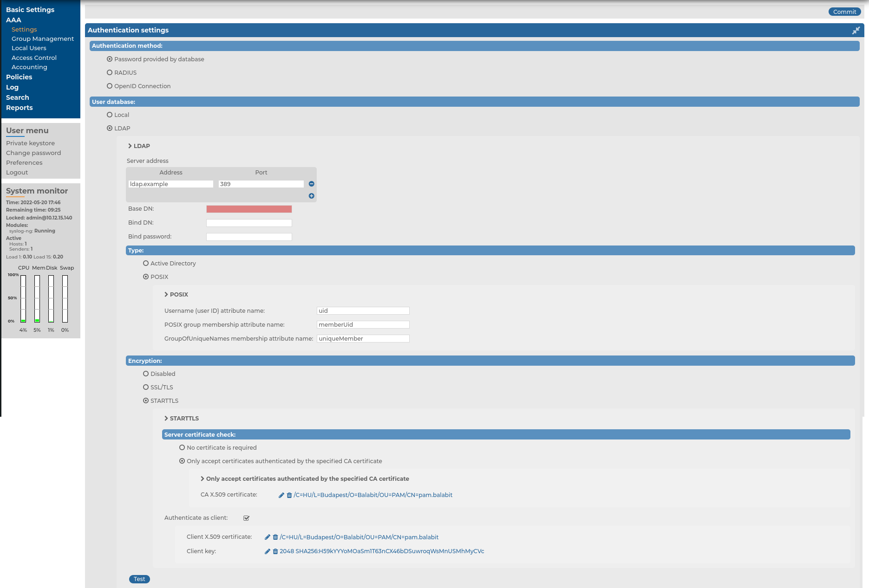The height and width of the screenshot is (588, 869).
Task: Expand Only accept certificates section chevron
Action: pyautogui.click(x=203, y=478)
